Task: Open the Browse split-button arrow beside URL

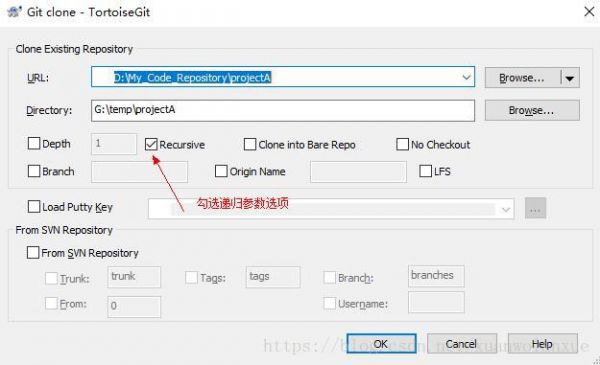Action: pos(570,78)
